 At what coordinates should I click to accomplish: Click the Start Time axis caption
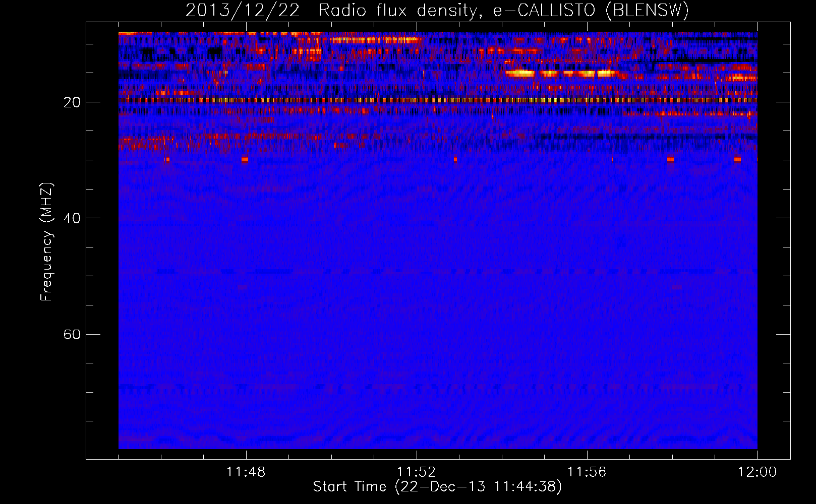point(437,487)
